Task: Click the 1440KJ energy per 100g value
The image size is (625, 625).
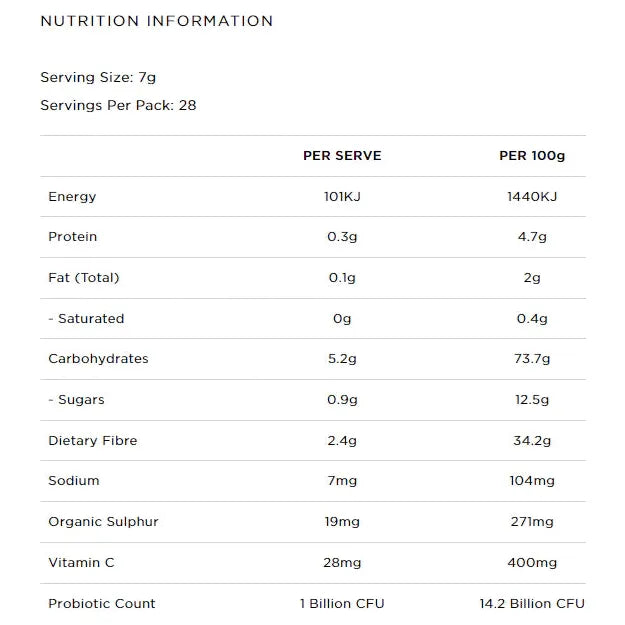Action: (532, 197)
